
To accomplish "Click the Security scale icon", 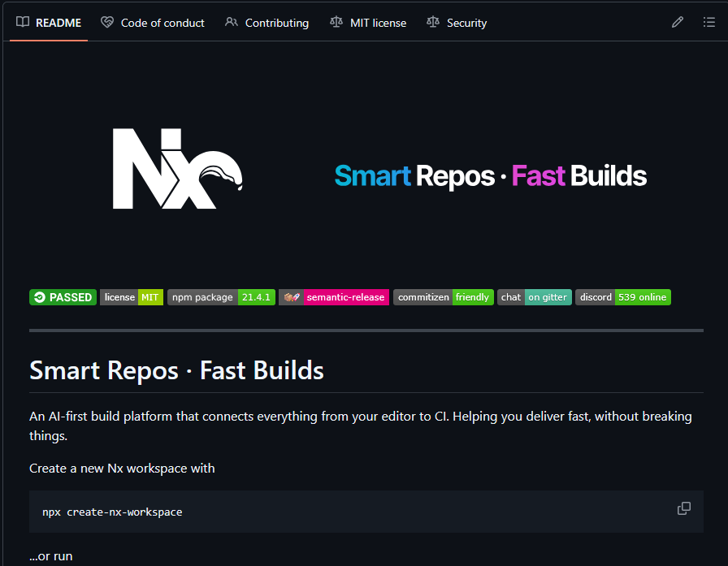I will [x=433, y=22].
